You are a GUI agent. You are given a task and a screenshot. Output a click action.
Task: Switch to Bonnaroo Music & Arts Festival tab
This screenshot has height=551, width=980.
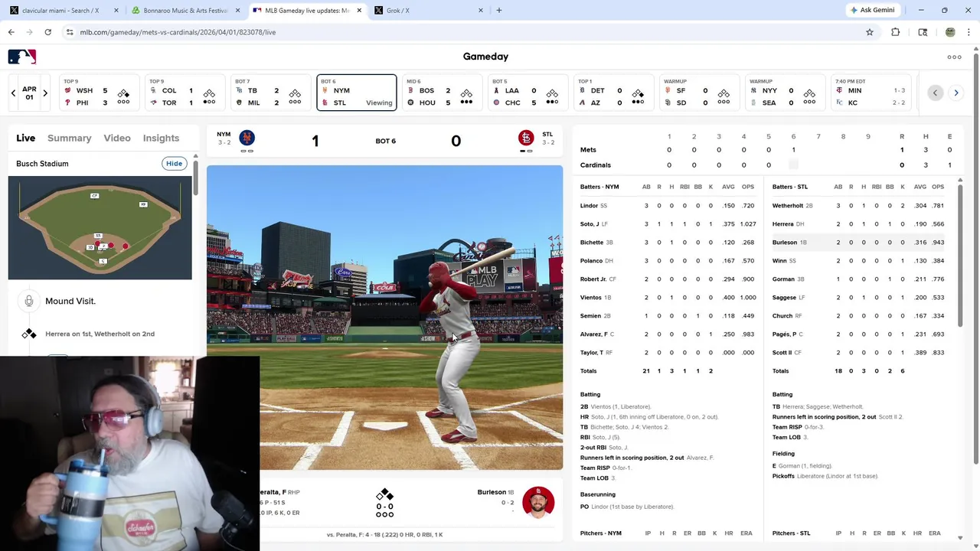[x=185, y=10]
